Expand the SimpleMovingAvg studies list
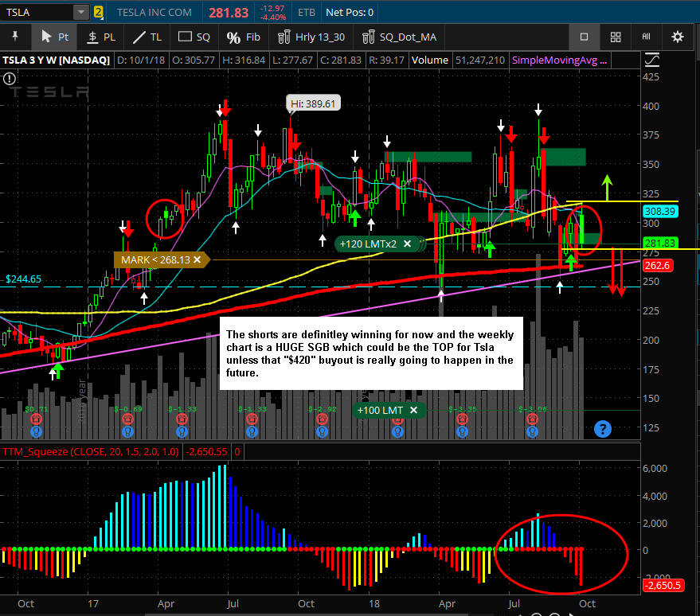Viewport: 700px width, 616px height. (x=558, y=60)
